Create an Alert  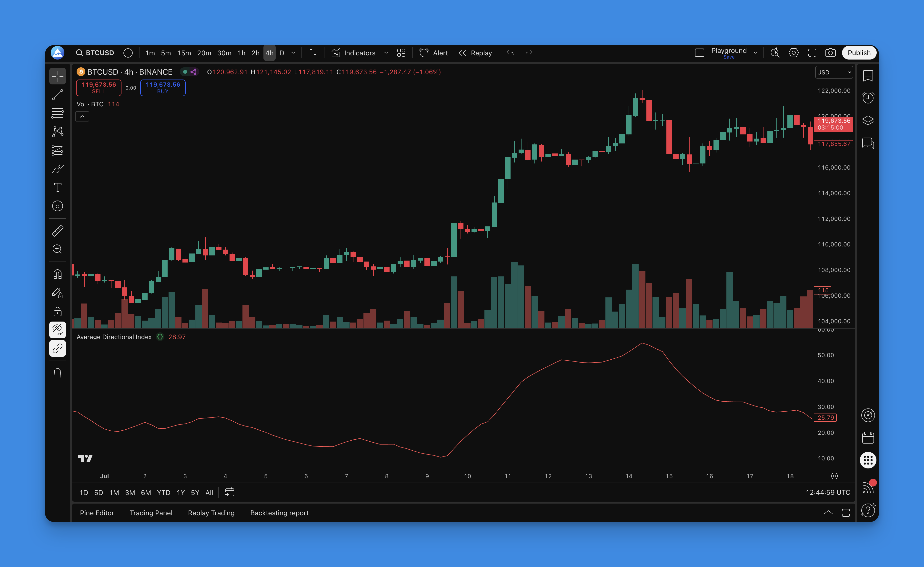[433, 53]
